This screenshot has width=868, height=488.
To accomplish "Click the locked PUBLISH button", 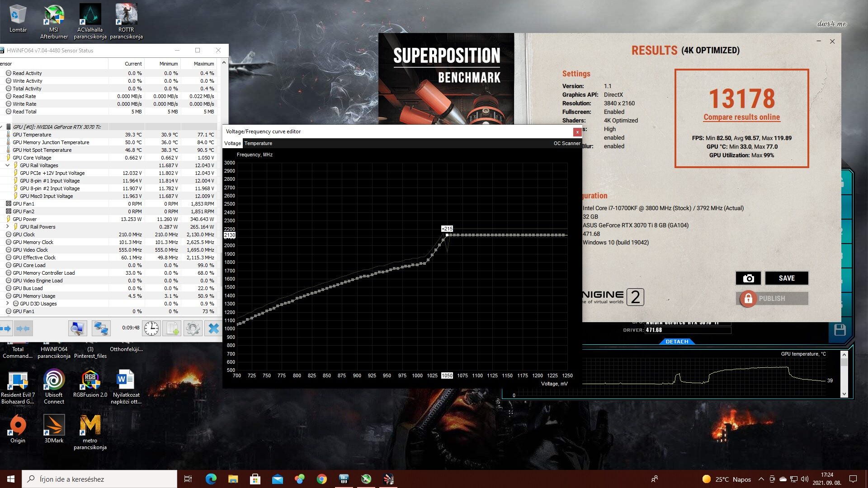I will pos(772,299).
